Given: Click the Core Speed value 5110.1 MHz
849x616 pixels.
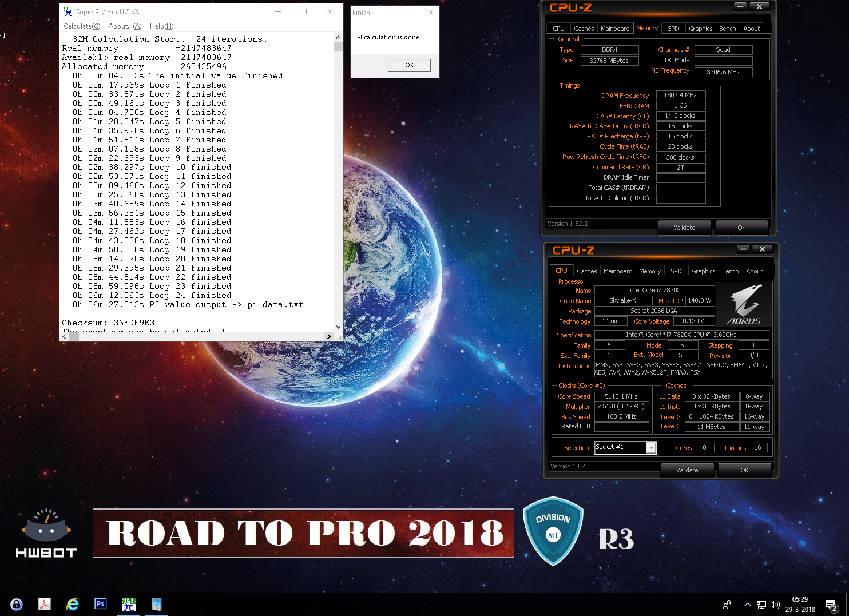Looking at the screenshot, I should tap(621, 396).
